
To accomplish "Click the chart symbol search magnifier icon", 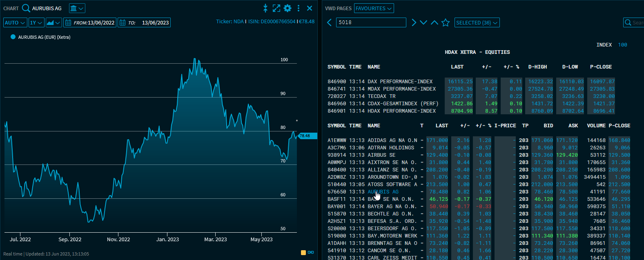I will (x=26, y=8).
